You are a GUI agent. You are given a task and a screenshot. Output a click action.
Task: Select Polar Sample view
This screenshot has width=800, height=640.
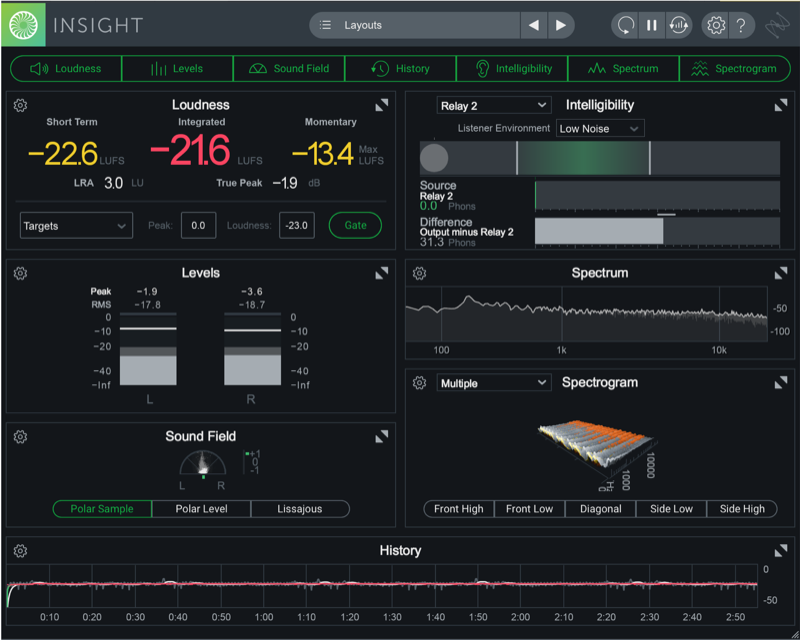(102, 509)
